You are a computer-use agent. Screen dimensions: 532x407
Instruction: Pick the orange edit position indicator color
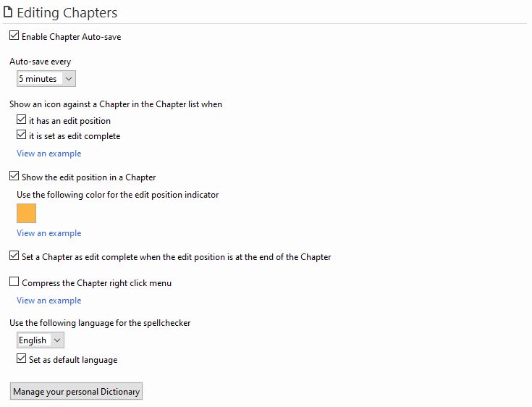click(x=27, y=213)
